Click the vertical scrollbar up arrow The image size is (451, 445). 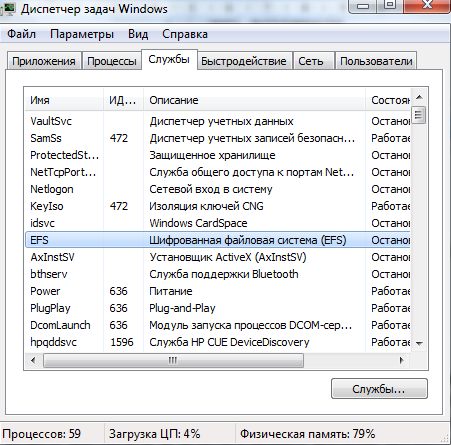point(419,97)
